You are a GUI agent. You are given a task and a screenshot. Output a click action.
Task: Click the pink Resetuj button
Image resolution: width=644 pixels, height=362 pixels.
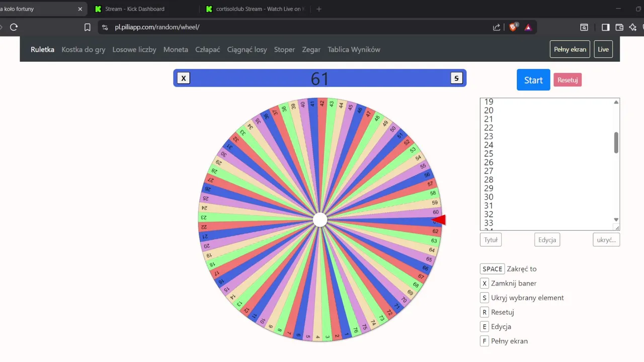568,80
